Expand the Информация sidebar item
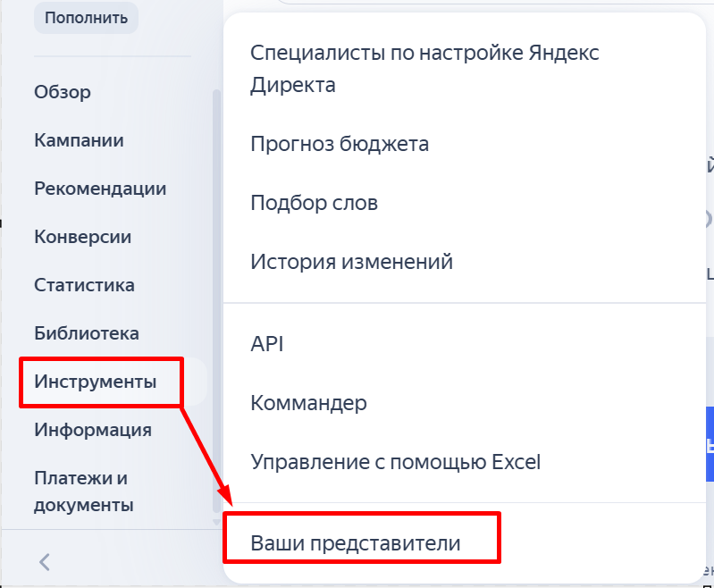Screen dimensions: 714x588 (x=93, y=430)
